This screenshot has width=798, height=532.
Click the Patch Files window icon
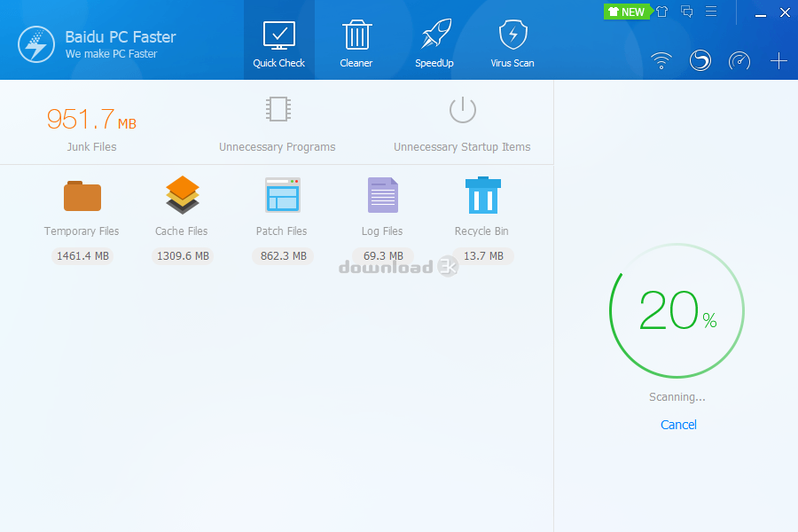click(283, 194)
